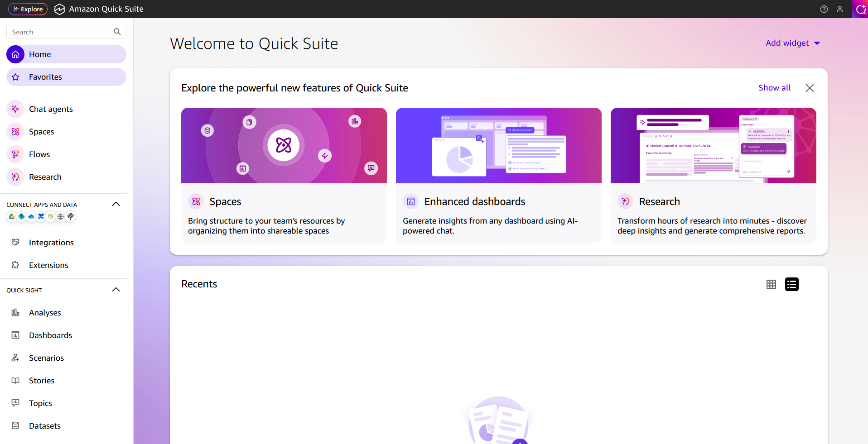Open Extensions in the sidebar
Image resolution: width=868 pixels, height=444 pixels.
click(66, 265)
